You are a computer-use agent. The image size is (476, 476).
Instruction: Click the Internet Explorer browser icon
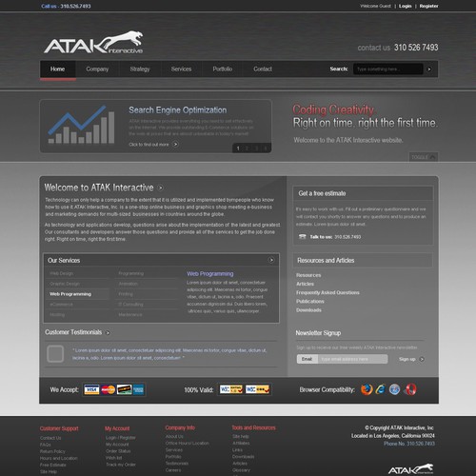coord(381,389)
